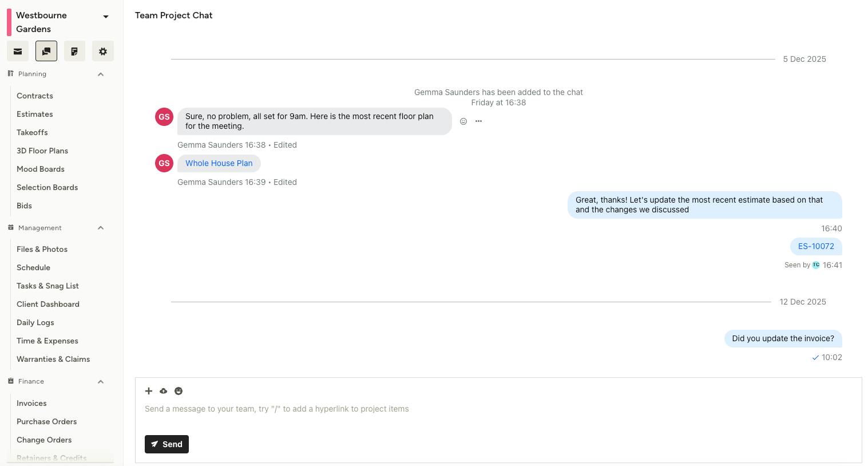Open the Whole House Plan link

(x=219, y=163)
